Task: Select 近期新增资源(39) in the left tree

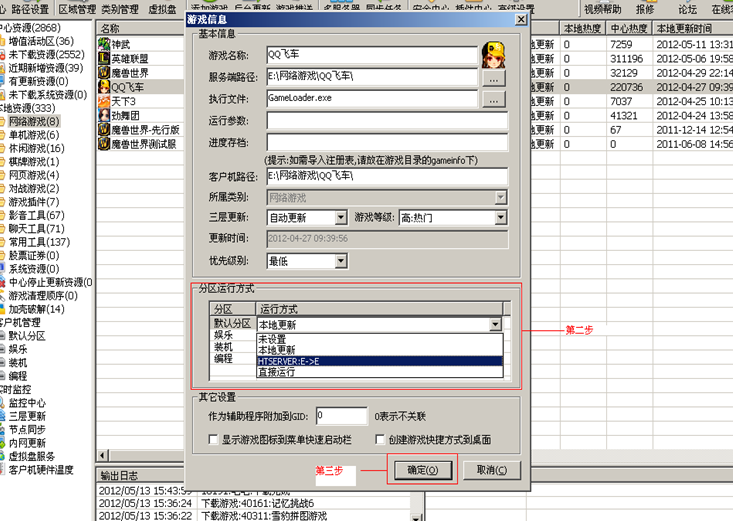Action: pyautogui.click(x=46, y=68)
